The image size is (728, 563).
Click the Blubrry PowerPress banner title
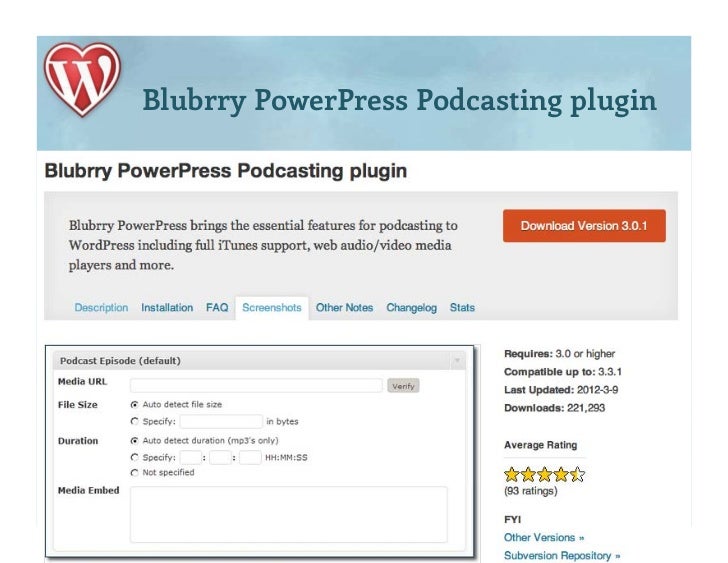click(399, 100)
